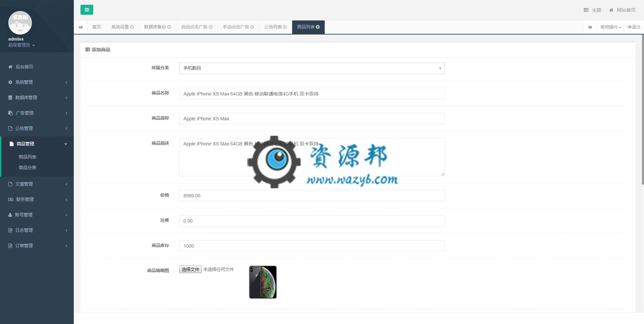Switch to the 首页 tab

[x=97, y=27]
